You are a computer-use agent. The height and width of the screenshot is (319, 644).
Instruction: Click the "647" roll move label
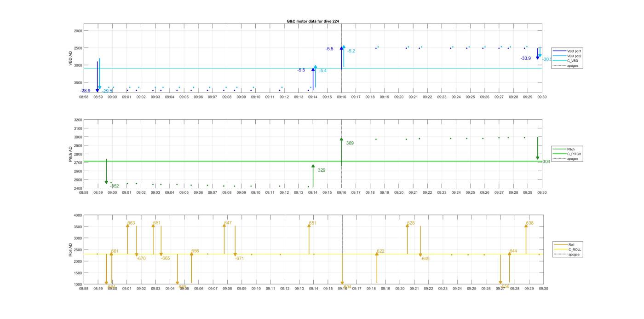(228, 223)
